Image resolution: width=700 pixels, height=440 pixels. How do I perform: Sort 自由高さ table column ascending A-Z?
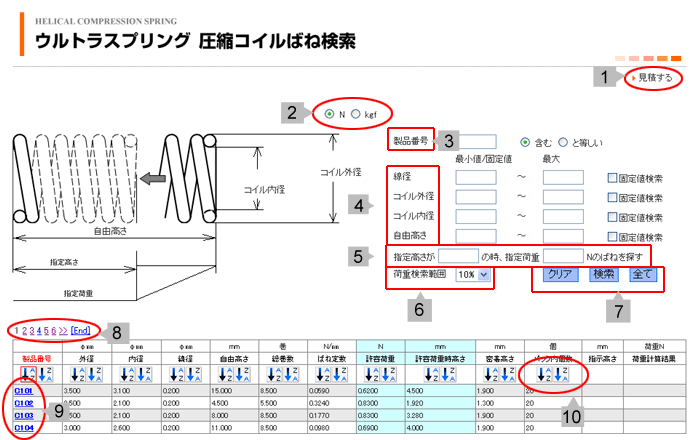point(225,374)
